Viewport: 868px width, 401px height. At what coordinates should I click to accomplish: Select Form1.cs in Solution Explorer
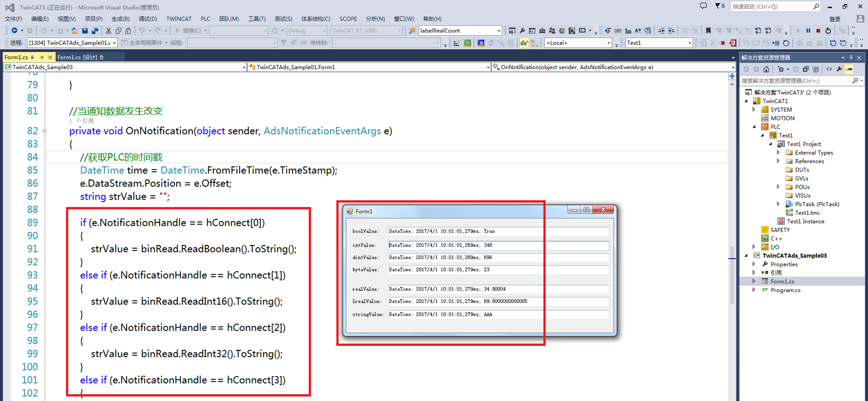[782, 282]
